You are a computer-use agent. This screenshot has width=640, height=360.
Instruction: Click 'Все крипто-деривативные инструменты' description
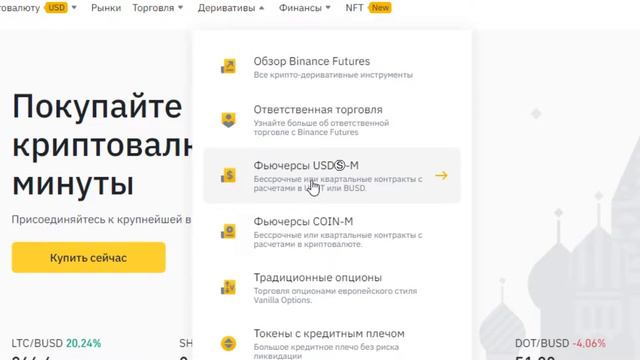click(x=333, y=75)
